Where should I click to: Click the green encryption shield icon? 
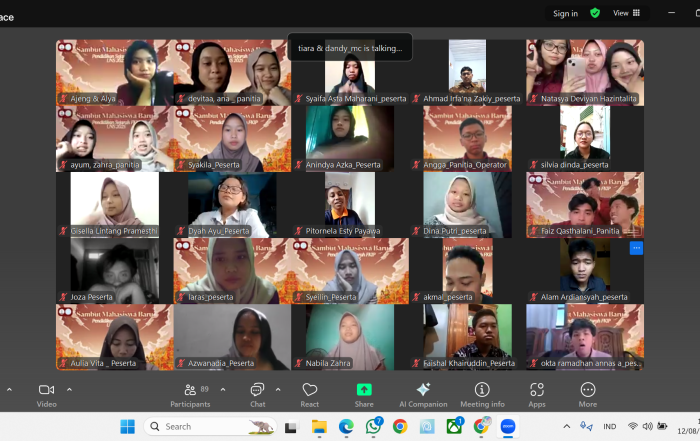coord(595,13)
